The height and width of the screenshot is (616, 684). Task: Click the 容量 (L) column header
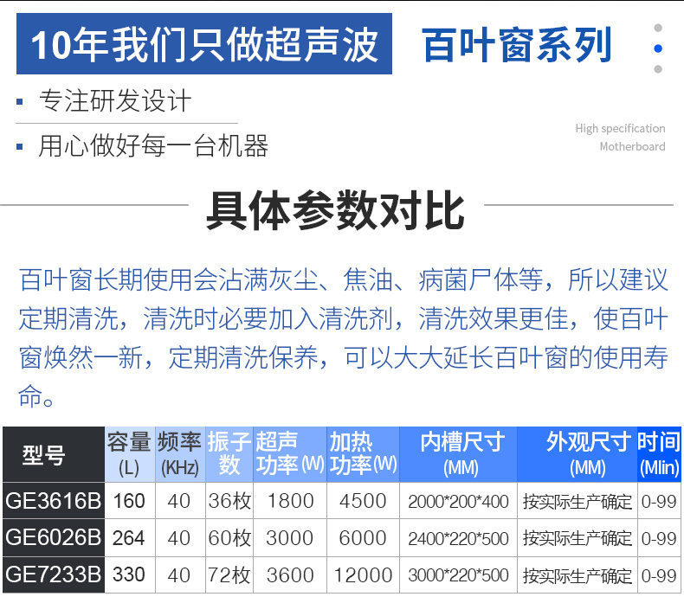click(129, 454)
